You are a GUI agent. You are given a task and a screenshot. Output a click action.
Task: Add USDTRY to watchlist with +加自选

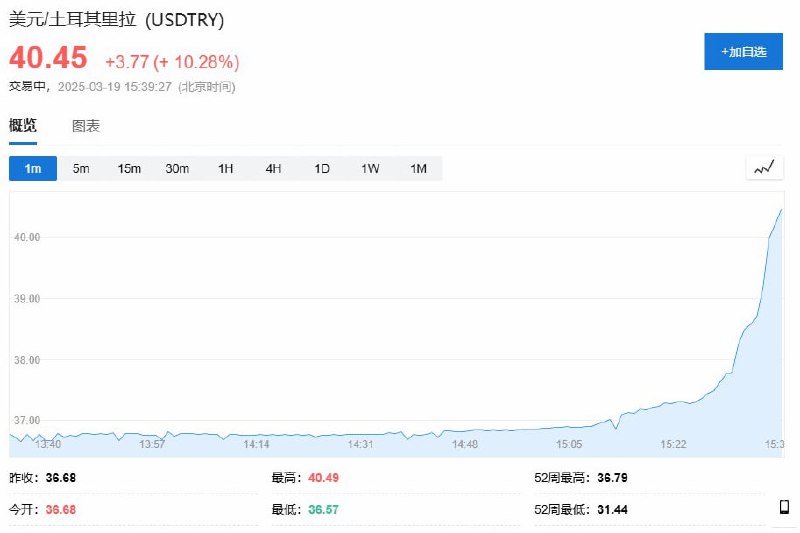pos(743,51)
